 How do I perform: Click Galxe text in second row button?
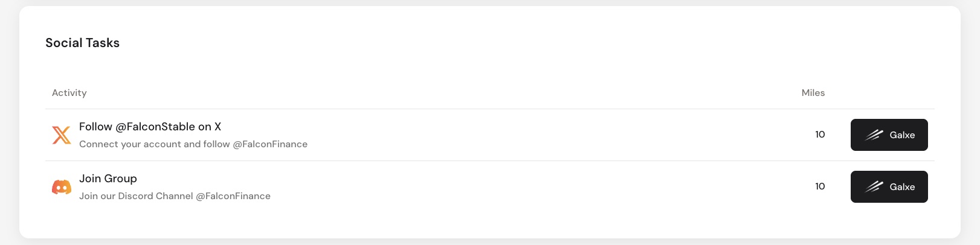(x=902, y=187)
